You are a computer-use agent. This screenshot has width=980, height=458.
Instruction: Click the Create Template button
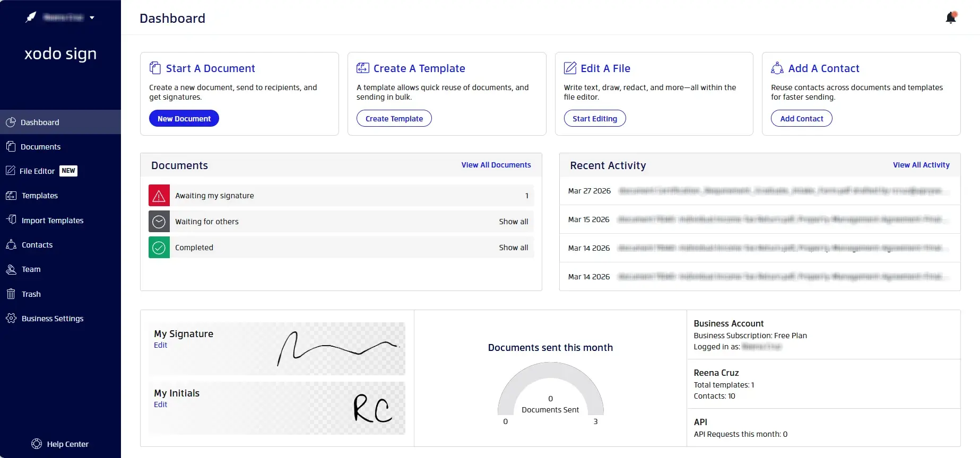click(394, 119)
